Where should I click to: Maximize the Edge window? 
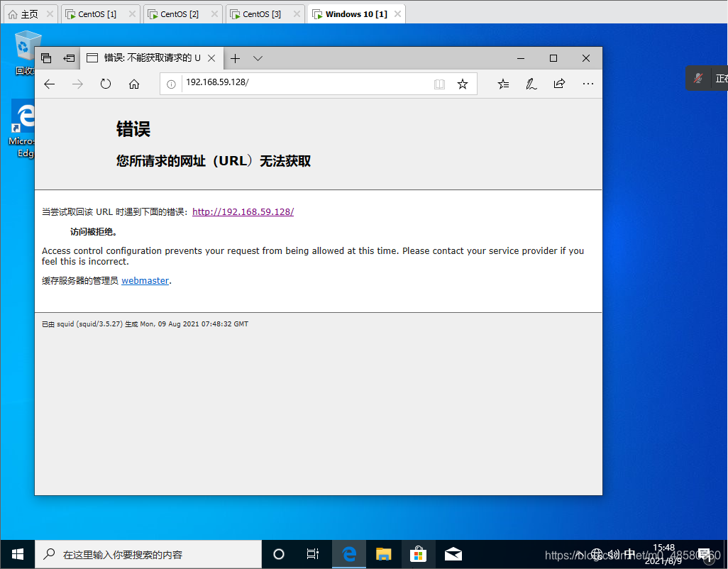[x=553, y=58]
